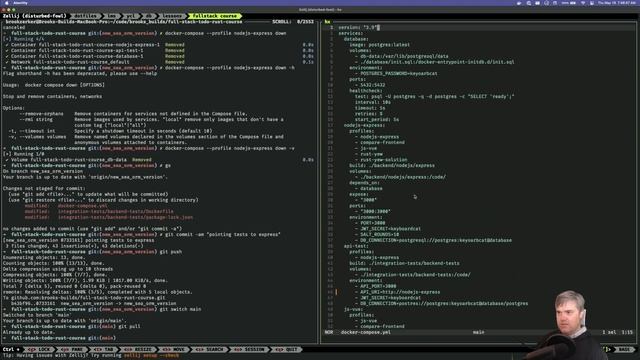640x360 pixels.
Task: Switch to the lessons Zellij tab
Action: click(x=172, y=16)
